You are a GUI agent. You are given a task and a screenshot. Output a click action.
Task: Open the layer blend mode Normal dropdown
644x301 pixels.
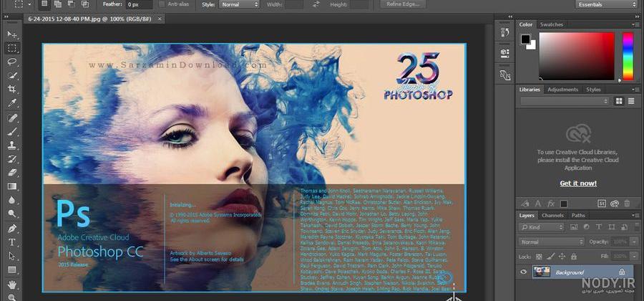[x=551, y=242]
